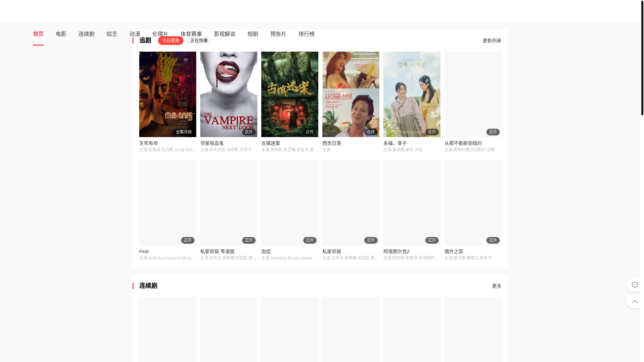Click the blank poster above 墙外之音
The height and width of the screenshot is (362, 644).
473,202
